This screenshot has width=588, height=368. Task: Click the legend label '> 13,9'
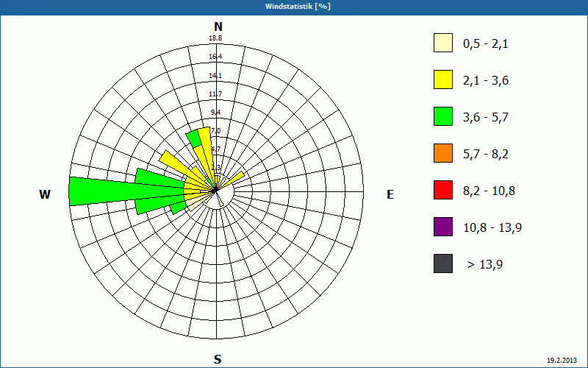tap(485, 265)
